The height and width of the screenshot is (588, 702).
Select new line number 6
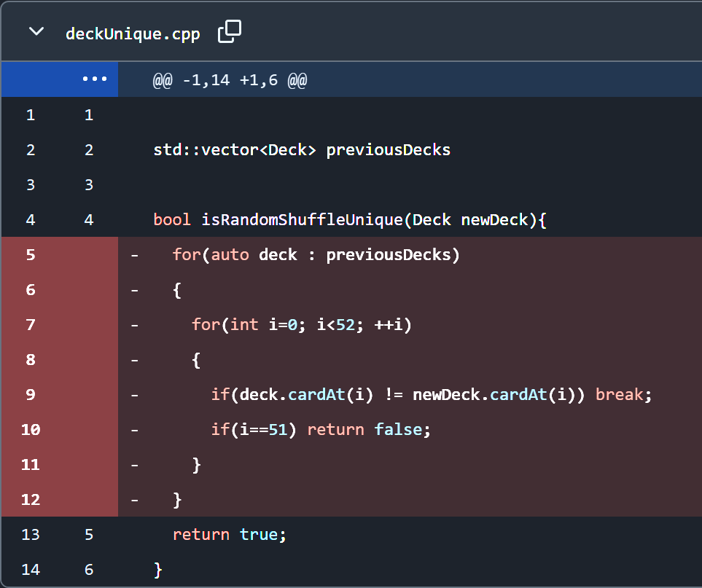point(89,570)
